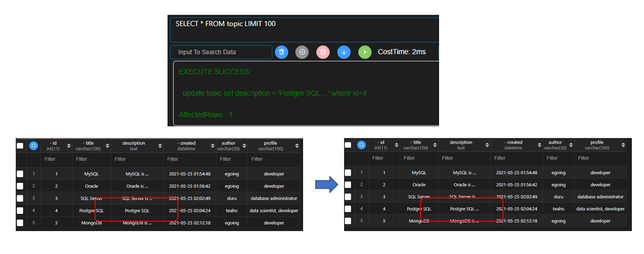Click the '2021-05-25 02:02:49' cell in right table
This screenshot has width=644, height=254.
pos(517,197)
